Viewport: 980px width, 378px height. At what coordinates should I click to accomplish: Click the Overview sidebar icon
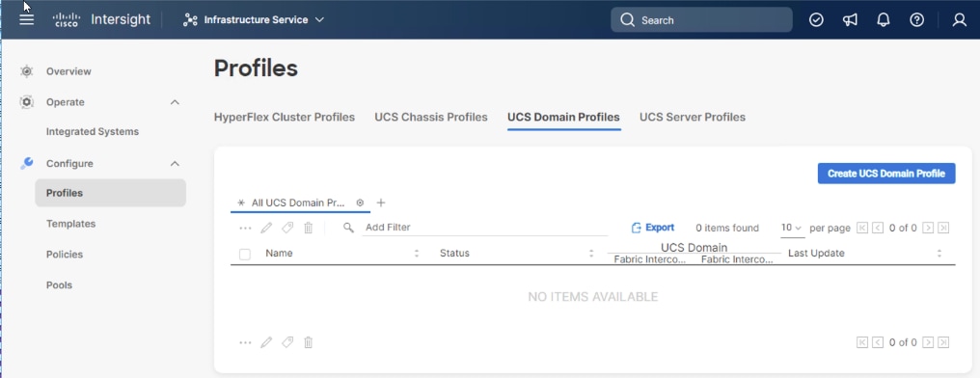pyautogui.click(x=26, y=71)
